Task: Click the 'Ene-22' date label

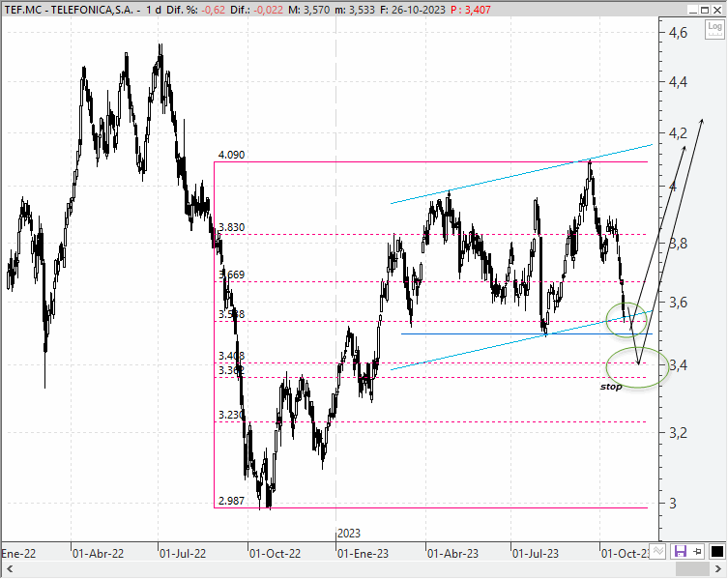Action: point(18,554)
